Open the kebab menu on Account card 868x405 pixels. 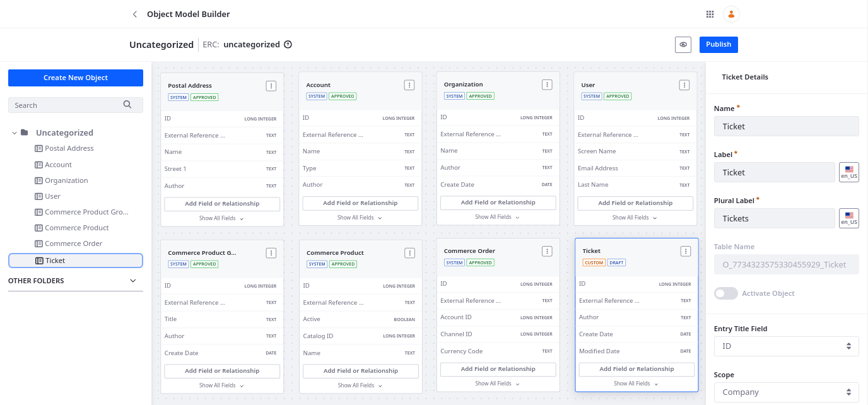coord(409,85)
